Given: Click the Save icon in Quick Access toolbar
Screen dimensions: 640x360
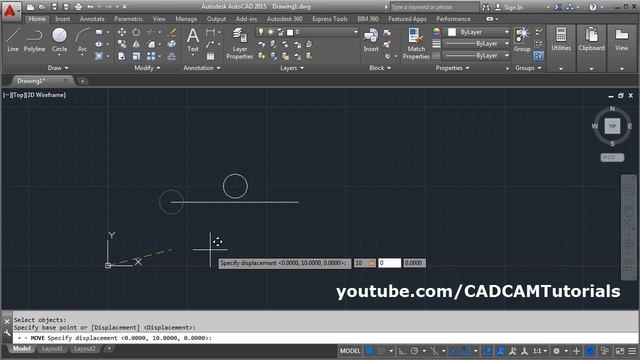Looking at the screenshot, I should (x=54, y=7).
